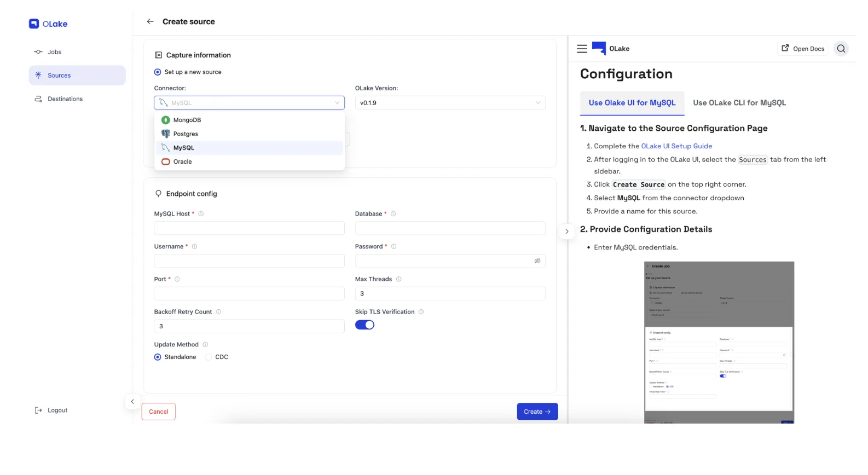Screen dimensions: 868x475
Task: Click the docs search magnifier icon
Action: click(841, 49)
